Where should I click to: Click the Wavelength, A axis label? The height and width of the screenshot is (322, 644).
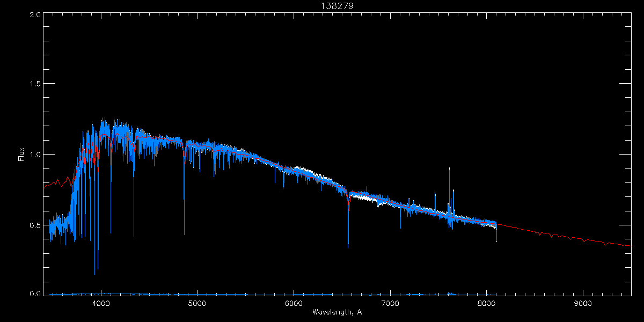tap(337, 312)
